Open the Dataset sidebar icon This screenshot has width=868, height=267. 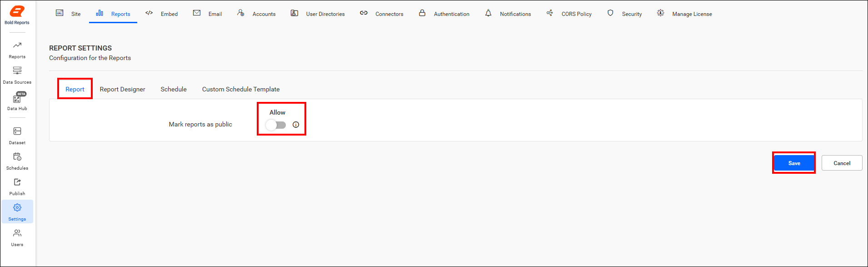(x=17, y=131)
